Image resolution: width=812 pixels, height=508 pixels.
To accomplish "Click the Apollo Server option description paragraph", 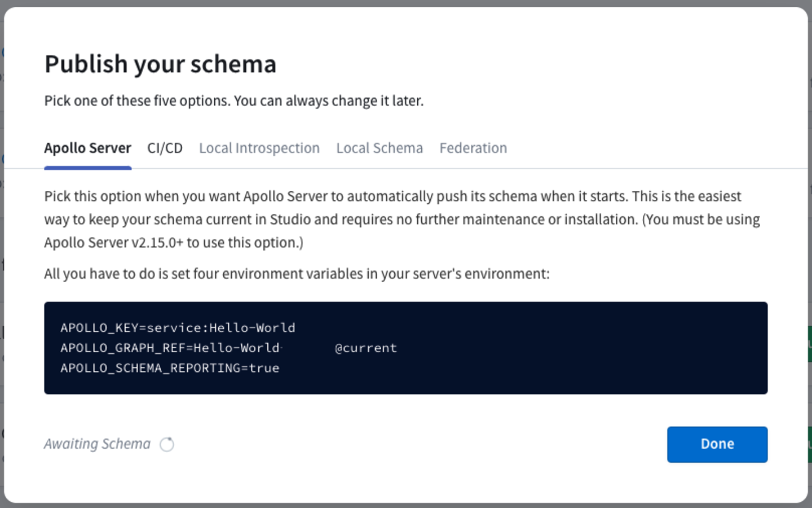I will pyautogui.click(x=402, y=219).
